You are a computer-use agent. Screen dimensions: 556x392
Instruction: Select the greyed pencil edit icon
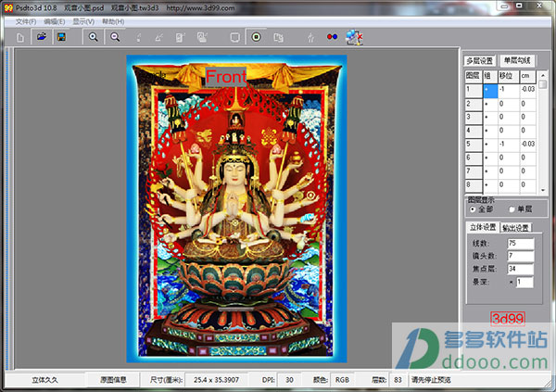pos(158,37)
